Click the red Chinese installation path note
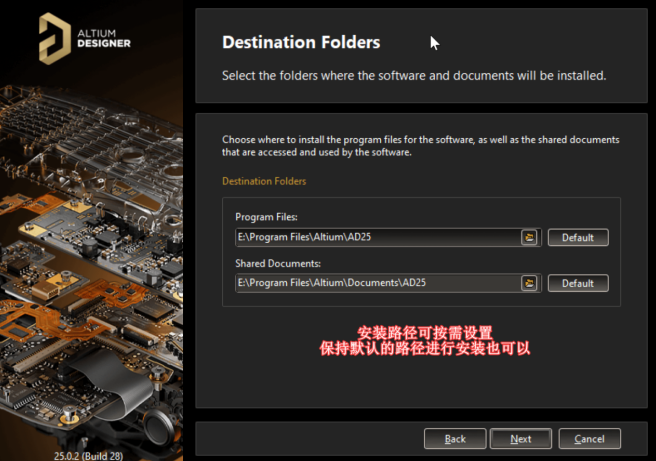This screenshot has width=656, height=461. click(423, 341)
